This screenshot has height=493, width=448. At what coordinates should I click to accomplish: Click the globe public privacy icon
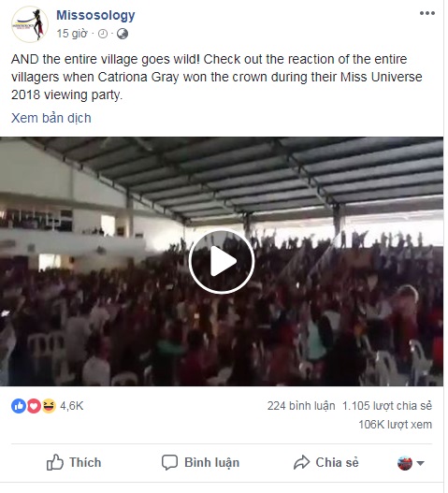[x=123, y=34]
